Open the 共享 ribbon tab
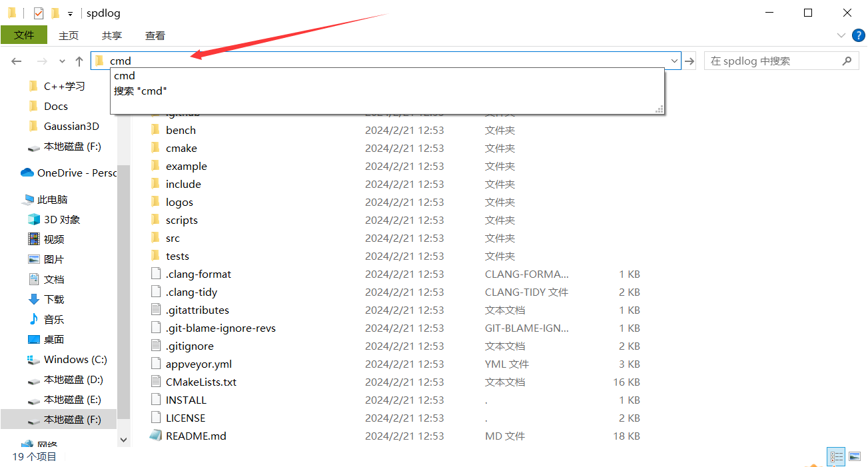The width and height of the screenshot is (868, 467). (111, 36)
